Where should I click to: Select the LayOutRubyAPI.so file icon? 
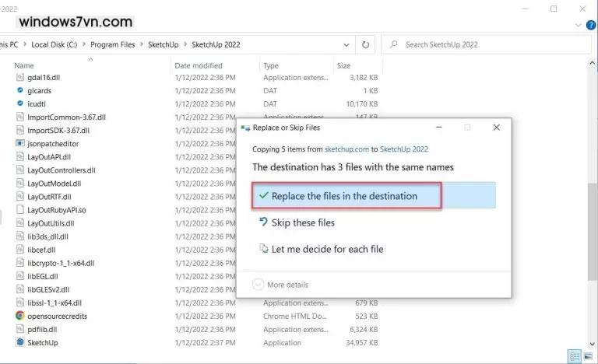(x=20, y=210)
